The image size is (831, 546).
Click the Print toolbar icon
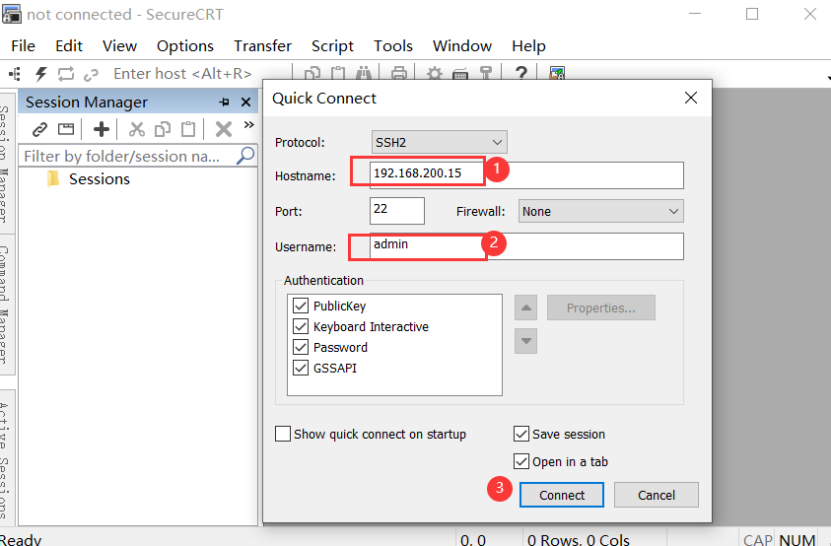point(399,74)
